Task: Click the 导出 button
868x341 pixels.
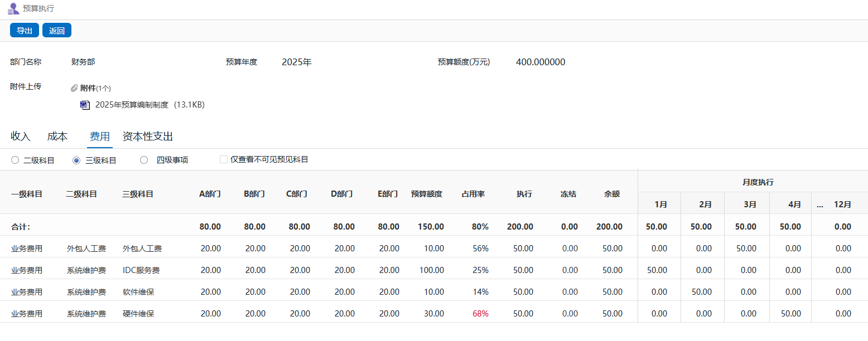Action: point(25,31)
